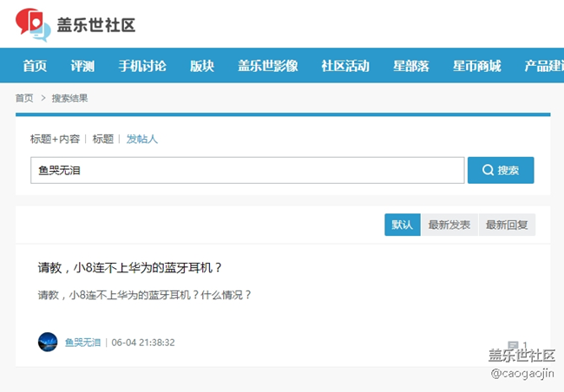564x392 pixels.
Task: Navigate to 社区活动 page
Action: click(x=344, y=66)
